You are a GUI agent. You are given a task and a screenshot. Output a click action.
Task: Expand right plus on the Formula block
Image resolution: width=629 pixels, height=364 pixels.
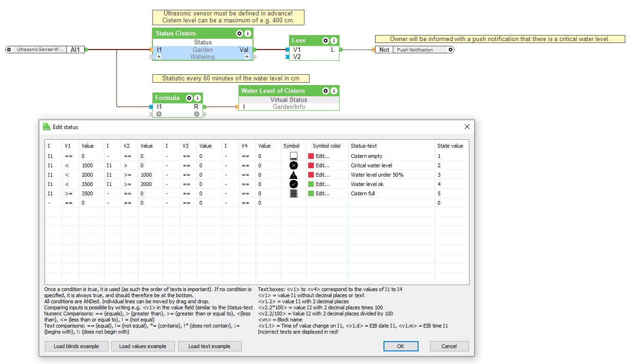tap(196, 114)
